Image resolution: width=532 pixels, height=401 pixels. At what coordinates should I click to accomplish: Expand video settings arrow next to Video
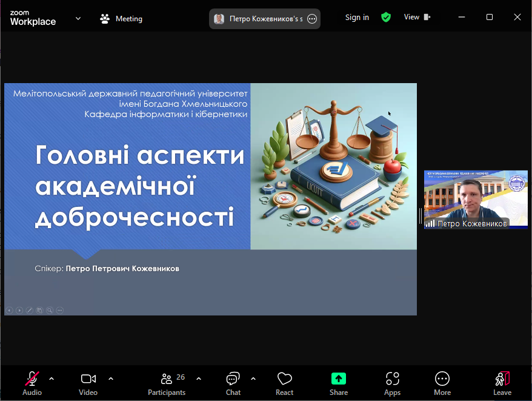pos(111,379)
